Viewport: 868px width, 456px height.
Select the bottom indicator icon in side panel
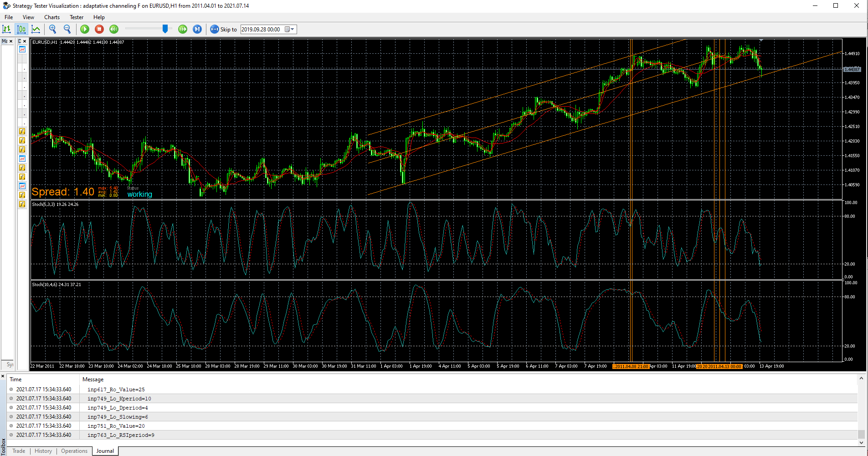pyautogui.click(x=22, y=204)
